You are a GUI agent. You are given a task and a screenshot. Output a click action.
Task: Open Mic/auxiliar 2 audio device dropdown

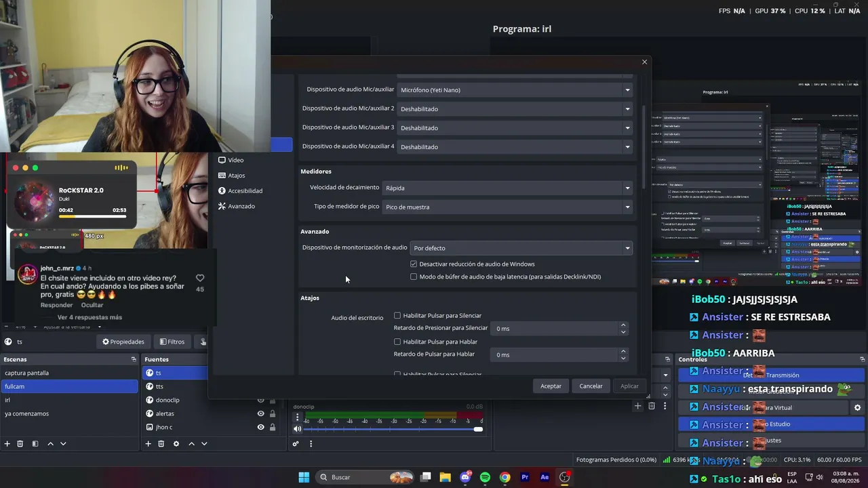tap(515, 108)
